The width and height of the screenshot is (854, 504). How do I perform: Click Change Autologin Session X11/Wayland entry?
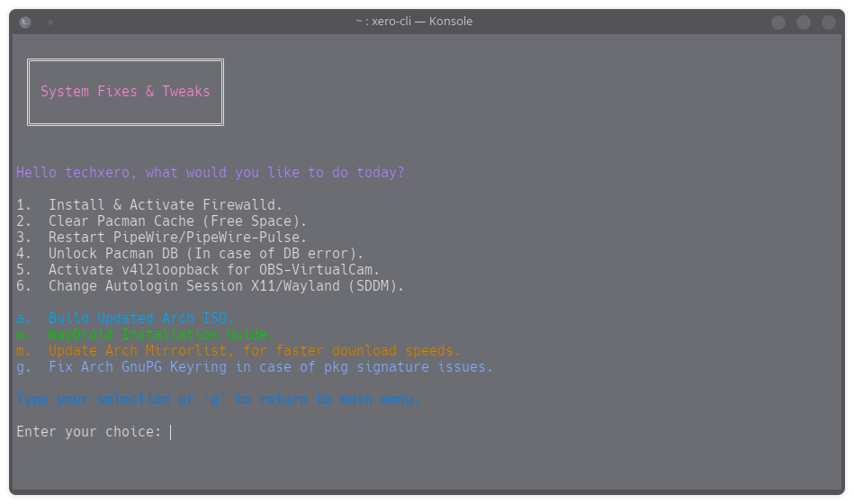(x=226, y=286)
